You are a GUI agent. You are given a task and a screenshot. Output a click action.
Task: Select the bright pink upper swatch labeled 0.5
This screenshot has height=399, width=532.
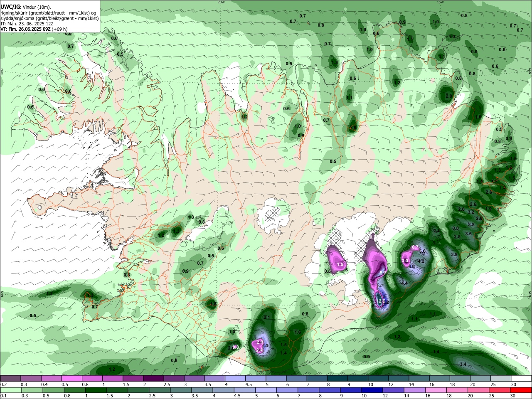click(72, 379)
